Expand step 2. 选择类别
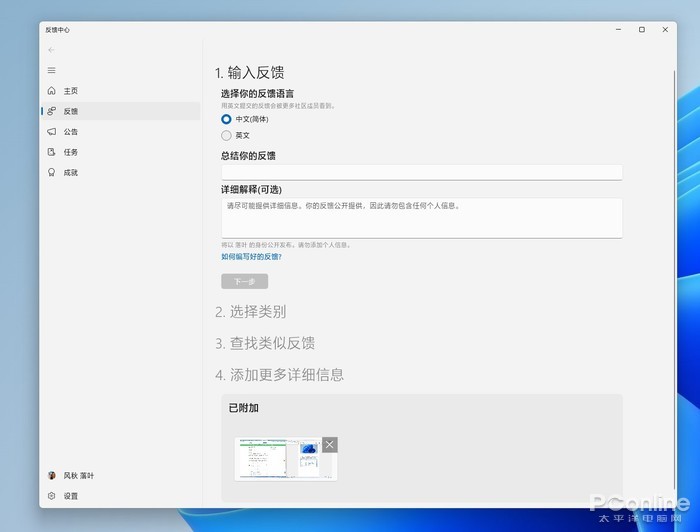The height and width of the screenshot is (532, 700). [250, 312]
